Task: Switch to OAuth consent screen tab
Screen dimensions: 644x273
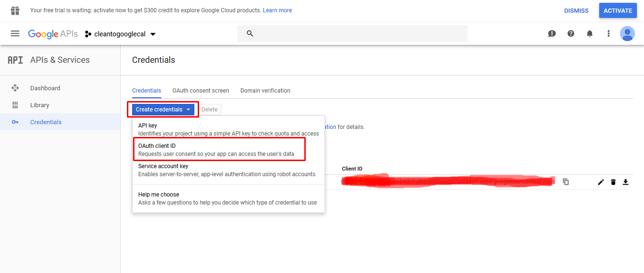Action: pos(201,91)
